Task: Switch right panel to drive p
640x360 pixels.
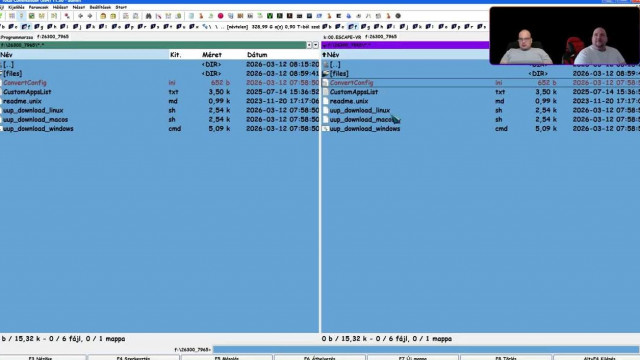Action: (456, 27)
